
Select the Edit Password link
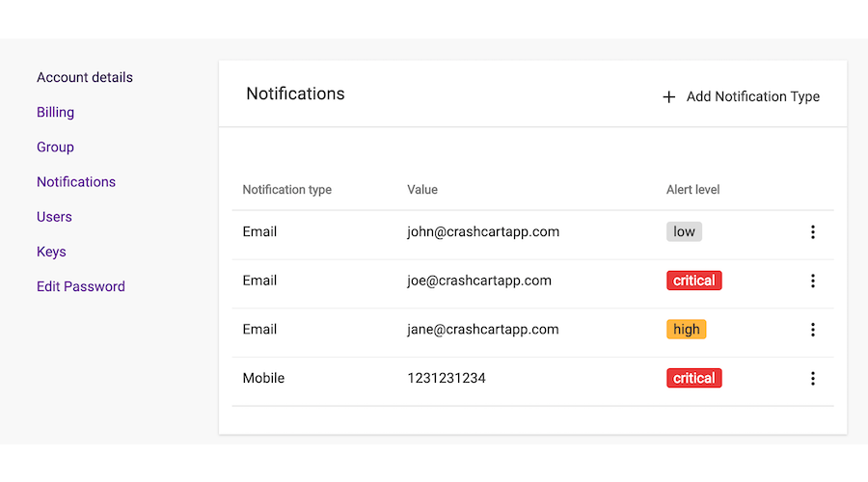coord(81,286)
